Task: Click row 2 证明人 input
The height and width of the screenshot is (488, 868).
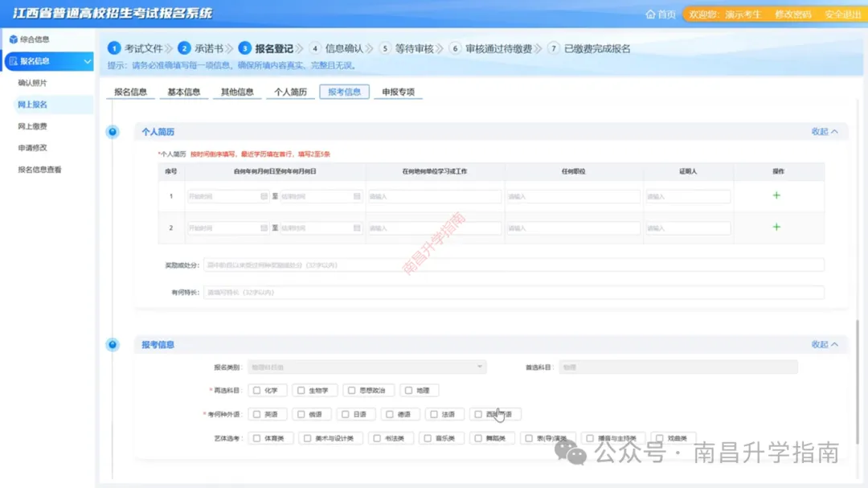Action: 688,228
